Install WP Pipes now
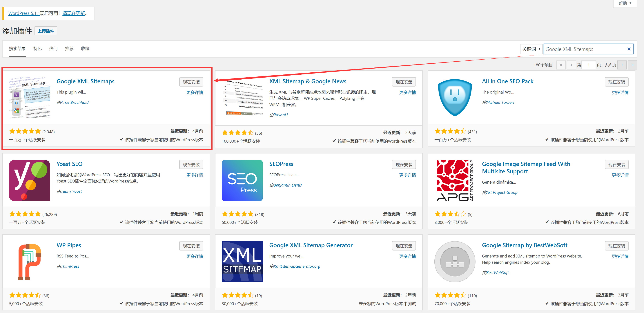Image resolution: width=644 pixels, height=313 pixels. tap(191, 246)
